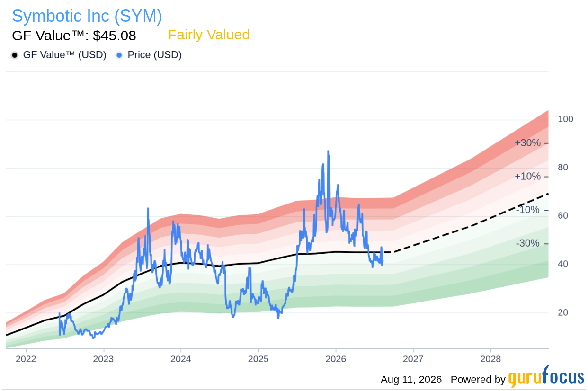Click the Fairly Valued label
Screen dimensions: 588x391
point(209,35)
